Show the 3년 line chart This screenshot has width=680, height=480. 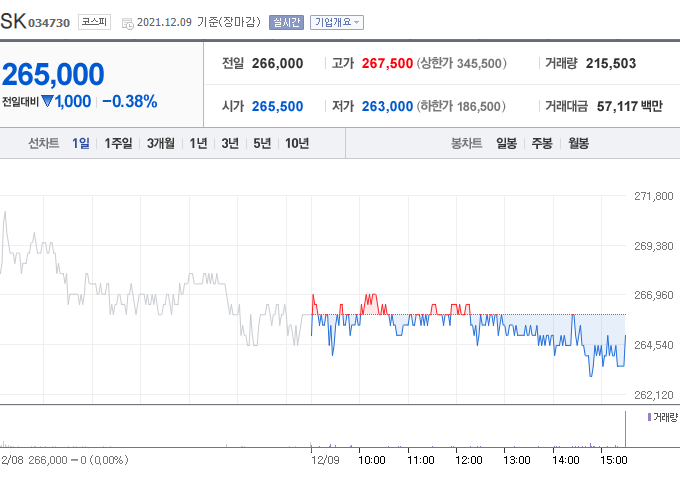coord(230,143)
